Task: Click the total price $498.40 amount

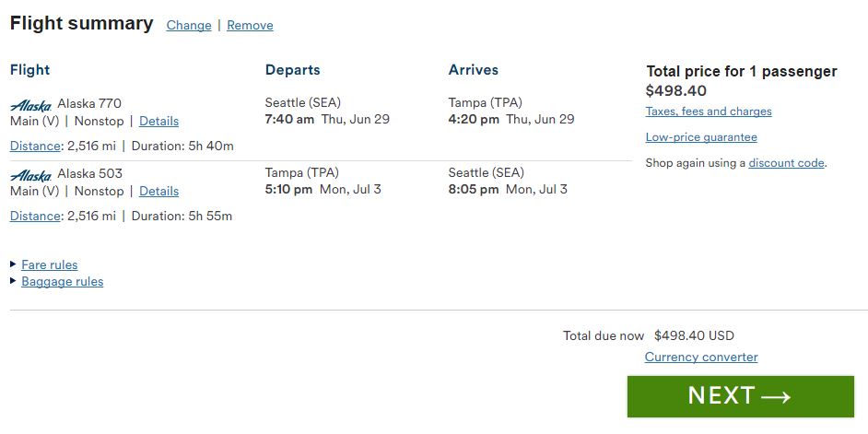Action: point(676,90)
